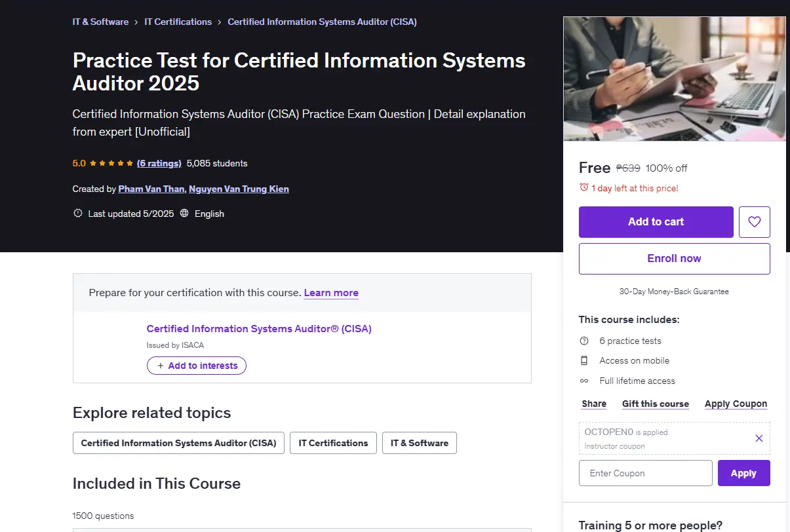
Task: Click the Last updated 5/2025 text
Action: pyautogui.click(x=131, y=214)
